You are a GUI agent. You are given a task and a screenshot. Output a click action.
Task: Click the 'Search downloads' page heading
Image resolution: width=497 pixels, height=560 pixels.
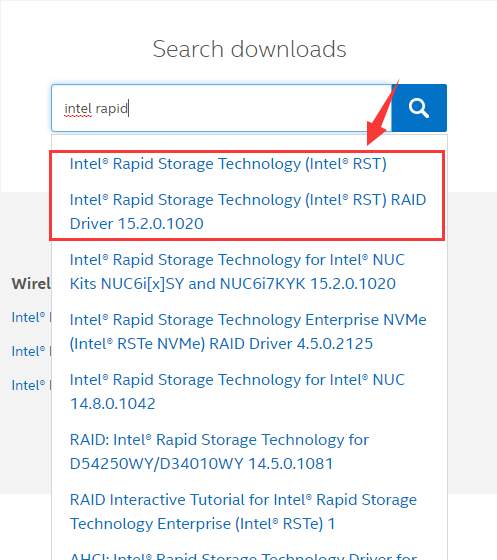(249, 49)
